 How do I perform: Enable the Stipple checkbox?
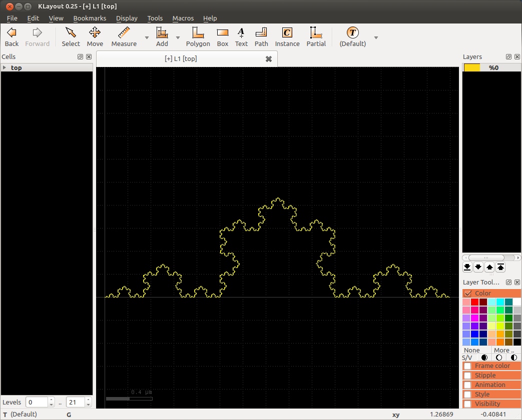click(x=467, y=375)
